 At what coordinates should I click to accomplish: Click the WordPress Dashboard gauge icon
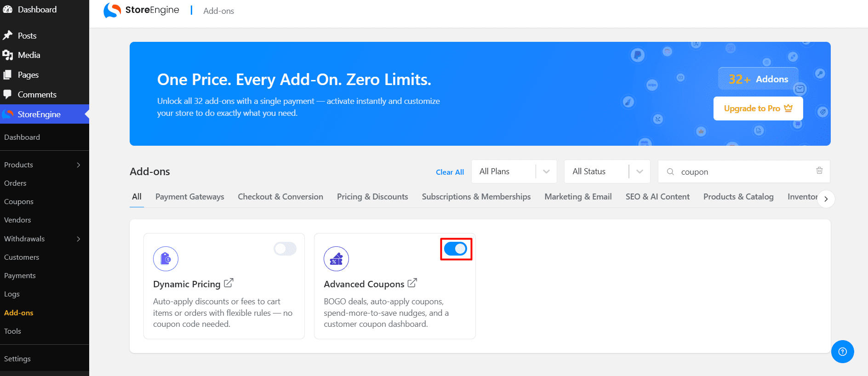8,9
